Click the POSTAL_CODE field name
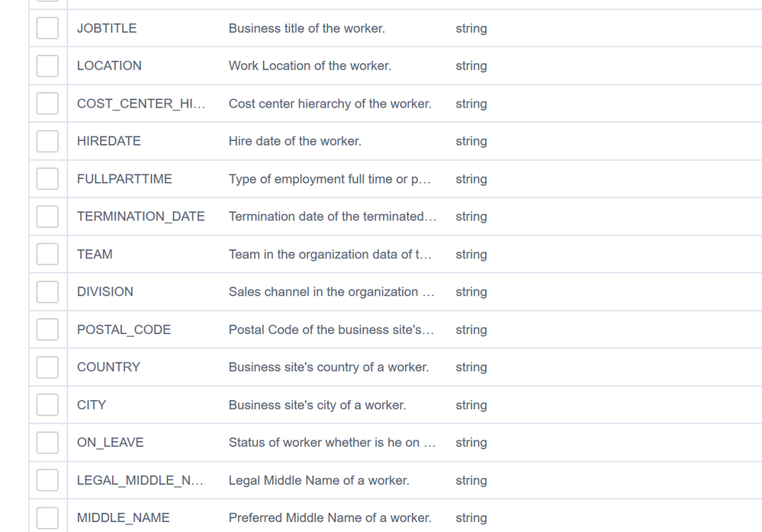 pos(124,330)
